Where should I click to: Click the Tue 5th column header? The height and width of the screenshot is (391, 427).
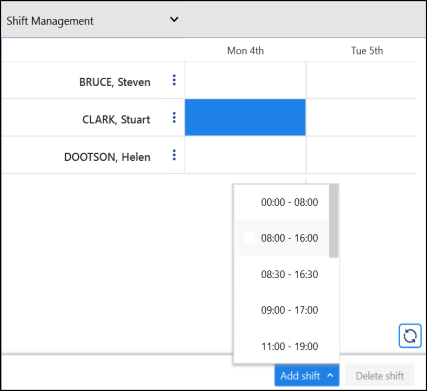[367, 51]
